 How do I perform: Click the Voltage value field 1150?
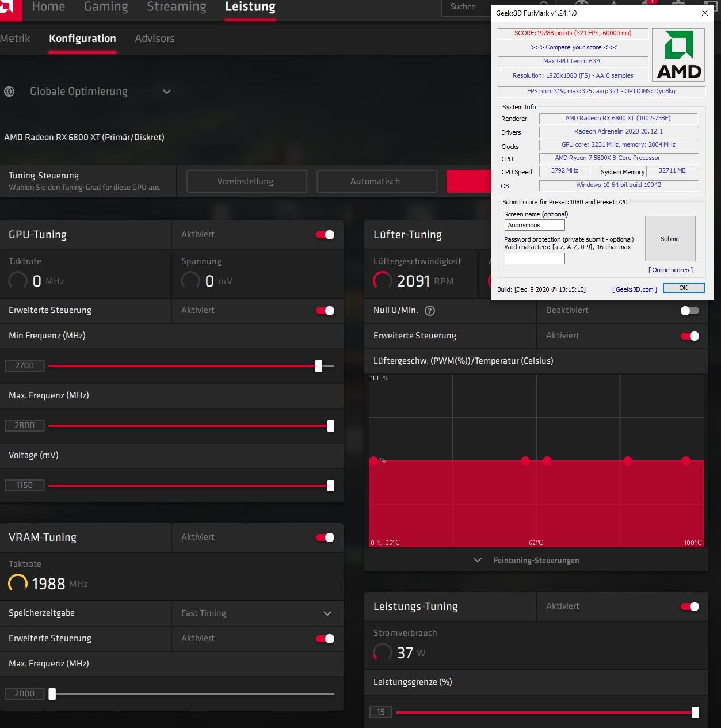pyautogui.click(x=25, y=485)
